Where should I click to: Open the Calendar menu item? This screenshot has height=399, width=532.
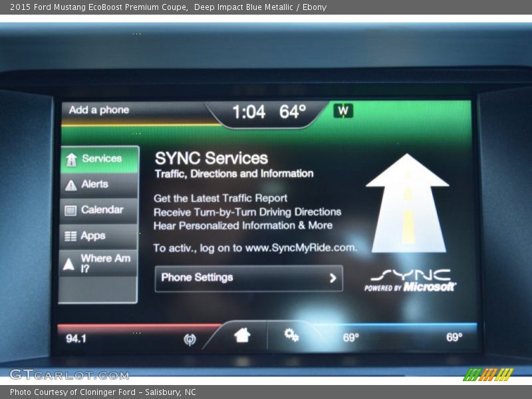pos(98,210)
